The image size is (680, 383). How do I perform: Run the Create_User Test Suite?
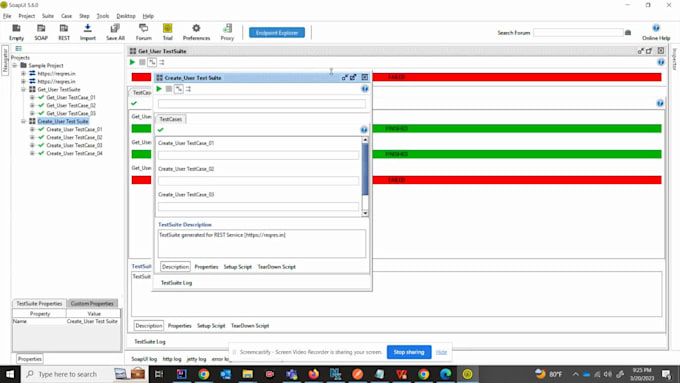click(x=159, y=89)
